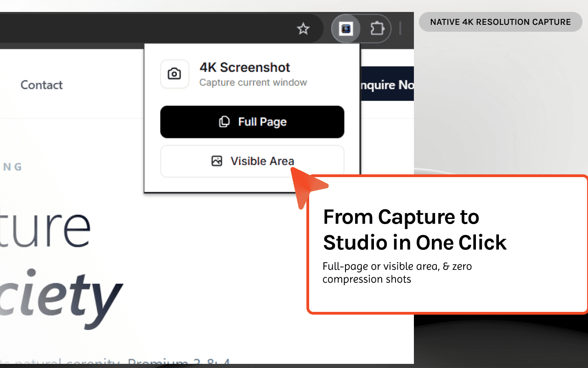Click the bookmark star icon
This screenshot has width=588, height=368.
tap(303, 29)
